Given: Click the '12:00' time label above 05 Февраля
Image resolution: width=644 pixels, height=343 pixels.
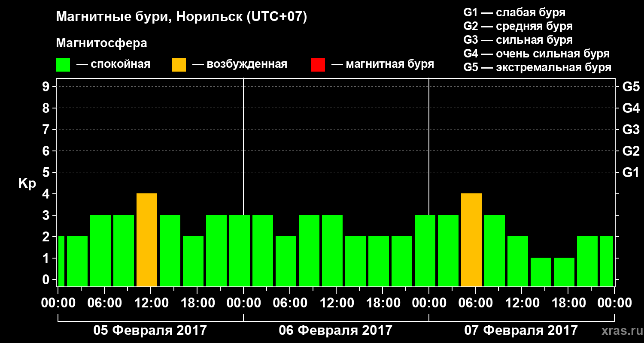Looking at the screenshot, I should [151, 303].
